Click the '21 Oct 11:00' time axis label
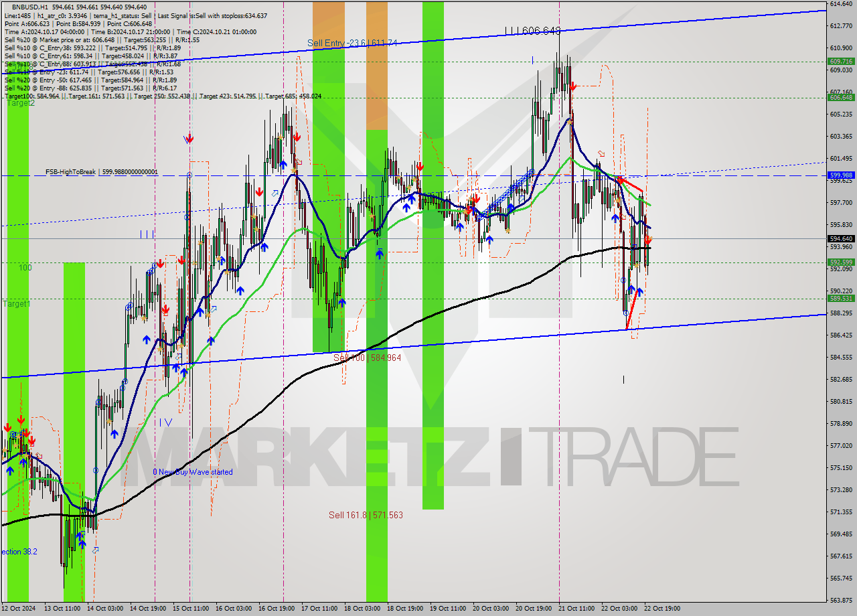This screenshot has height=616, width=857. coord(576,609)
